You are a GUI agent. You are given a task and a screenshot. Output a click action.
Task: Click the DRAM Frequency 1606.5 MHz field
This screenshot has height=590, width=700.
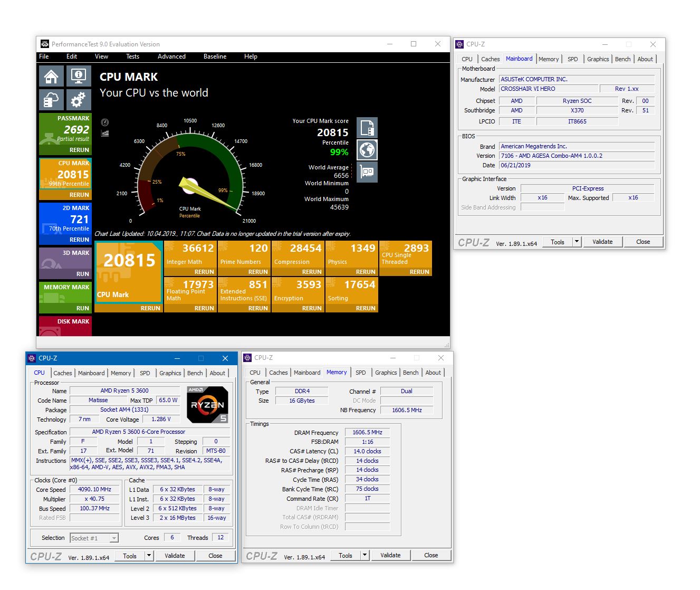tap(367, 432)
